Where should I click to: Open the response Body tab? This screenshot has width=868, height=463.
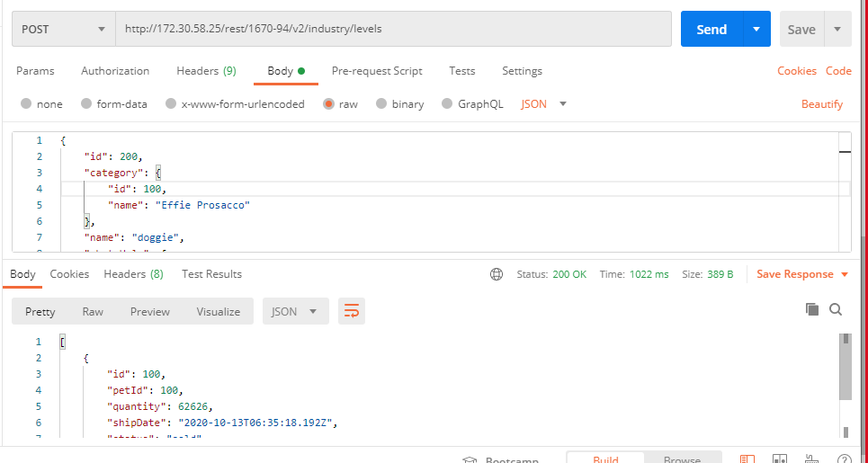point(22,274)
